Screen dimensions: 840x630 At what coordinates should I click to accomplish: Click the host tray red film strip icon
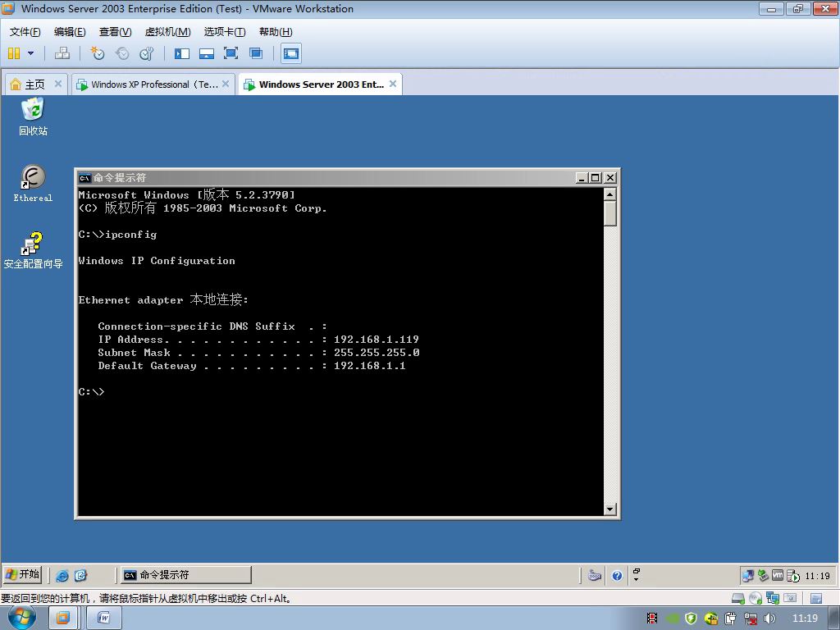652,619
